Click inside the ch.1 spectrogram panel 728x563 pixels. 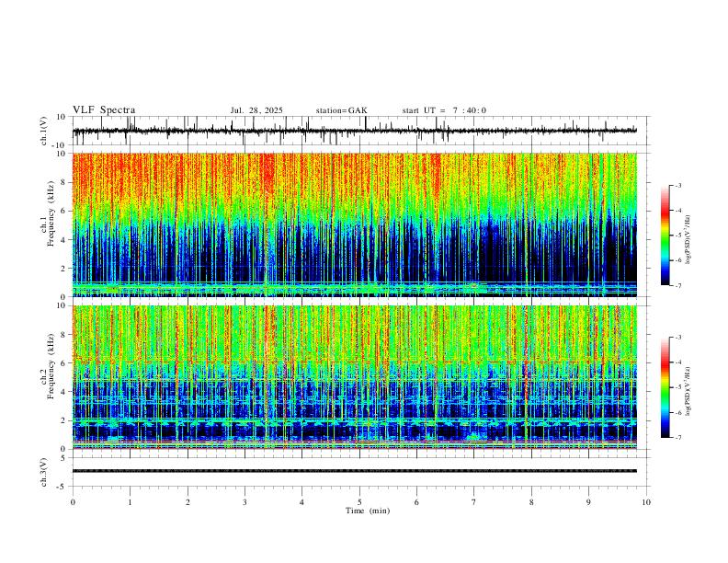coord(354,224)
